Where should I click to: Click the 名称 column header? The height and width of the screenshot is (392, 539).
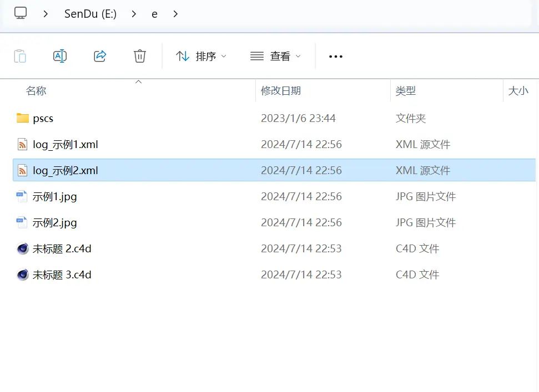pyautogui.click(x=36, y=90)
